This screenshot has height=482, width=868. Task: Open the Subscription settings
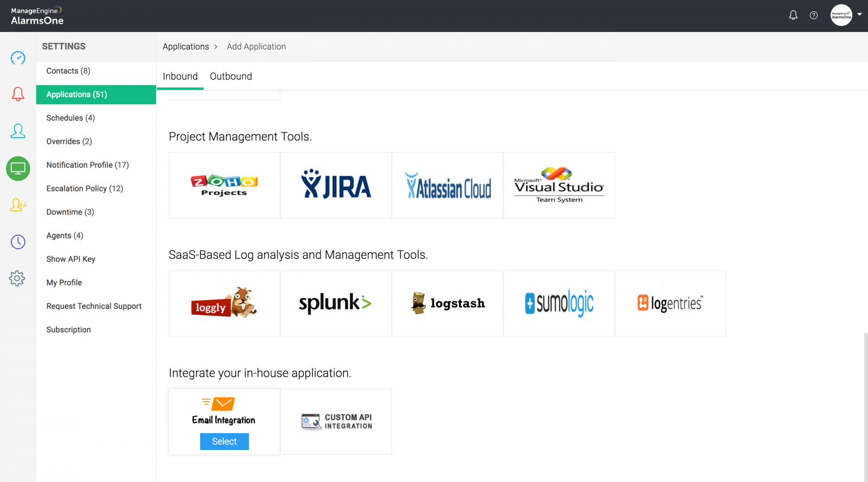tap(96, 329)
